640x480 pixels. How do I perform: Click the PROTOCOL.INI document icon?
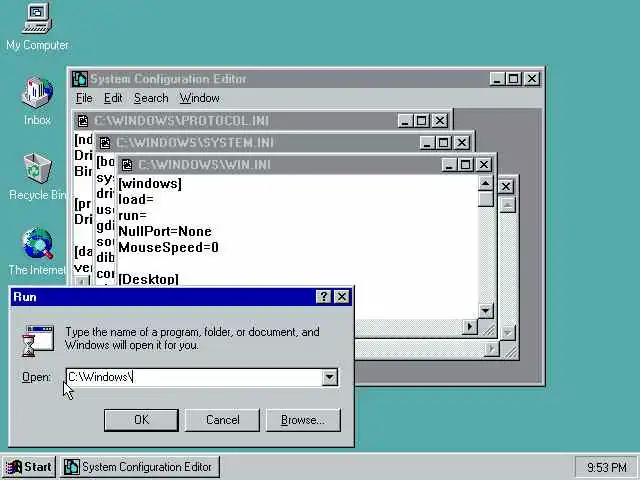(x=83, y=121)
